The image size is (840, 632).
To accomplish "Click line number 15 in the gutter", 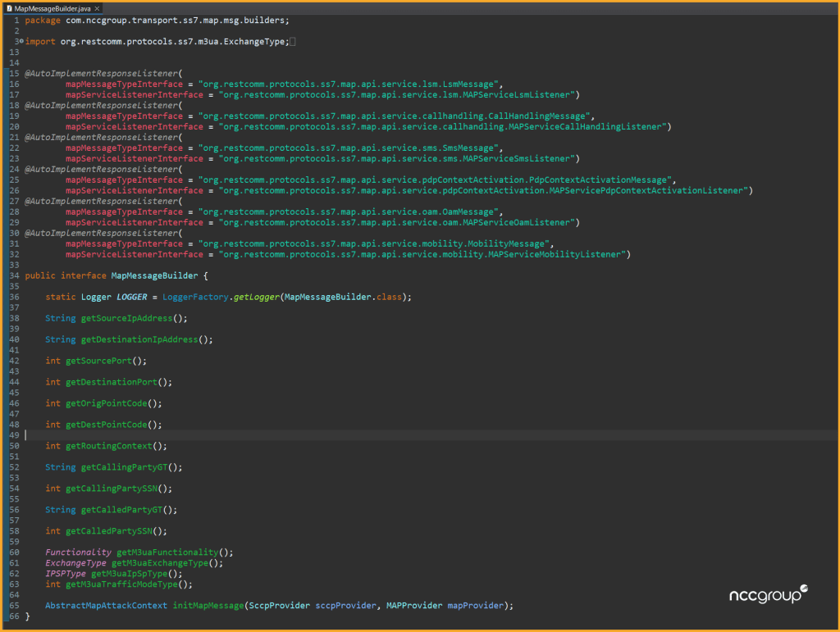I will (13, 74).
